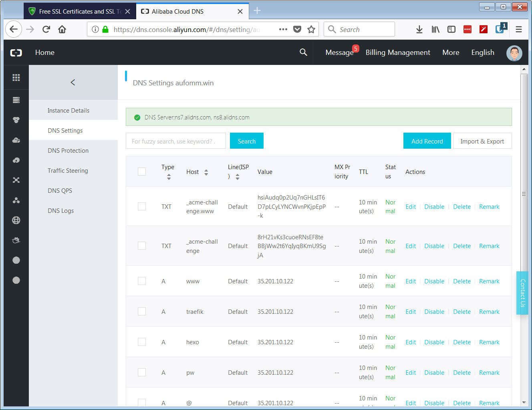Sort records by Host column arrows
This screenshot has width=532, height=410.
point(206,172)
